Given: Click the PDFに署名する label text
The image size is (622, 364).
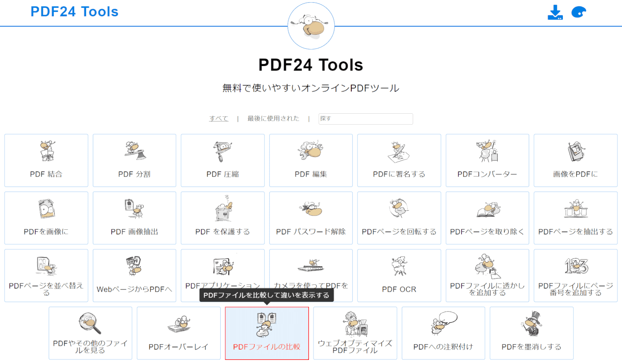Looking at the screenshot, I should point(399,174).
